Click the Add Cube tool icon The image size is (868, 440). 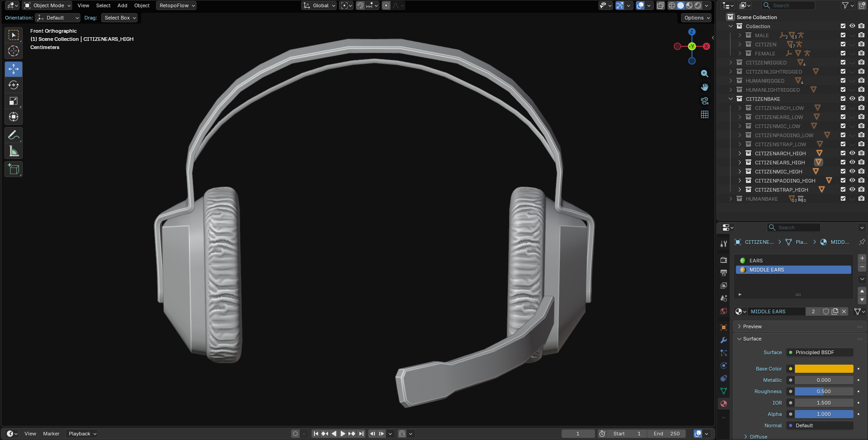pos(14,169)
